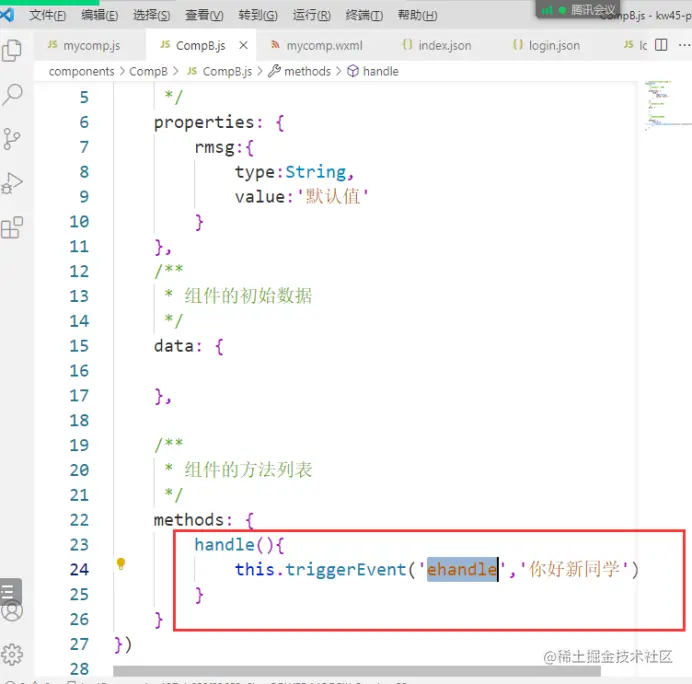Open the Manage gear icon
Screen dimensions: 692x684
(x=12, y=654)
